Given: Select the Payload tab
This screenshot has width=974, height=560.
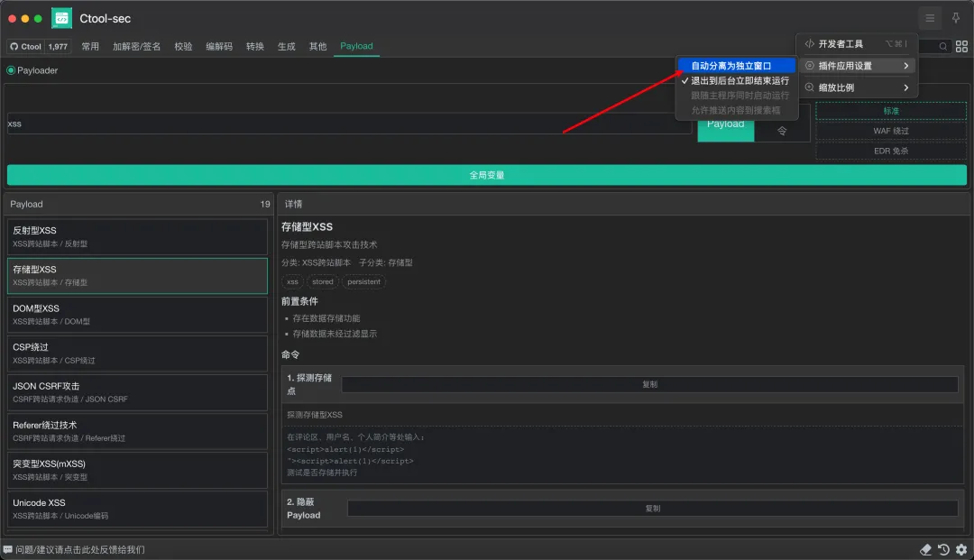Looking at the screenshot, I should 356,47.
